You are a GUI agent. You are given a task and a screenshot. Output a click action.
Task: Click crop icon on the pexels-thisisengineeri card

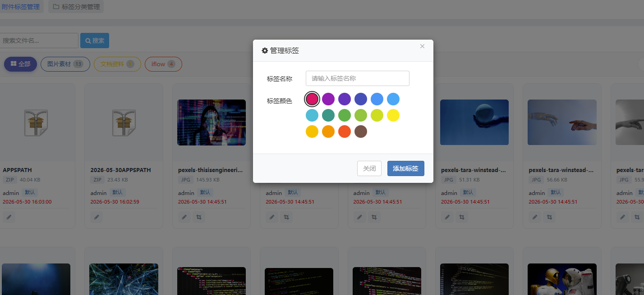pos(199,217)
